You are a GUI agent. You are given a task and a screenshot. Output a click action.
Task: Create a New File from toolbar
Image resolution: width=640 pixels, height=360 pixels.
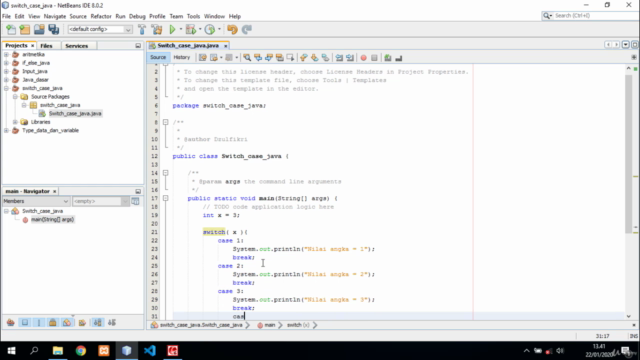coord(11,29)
